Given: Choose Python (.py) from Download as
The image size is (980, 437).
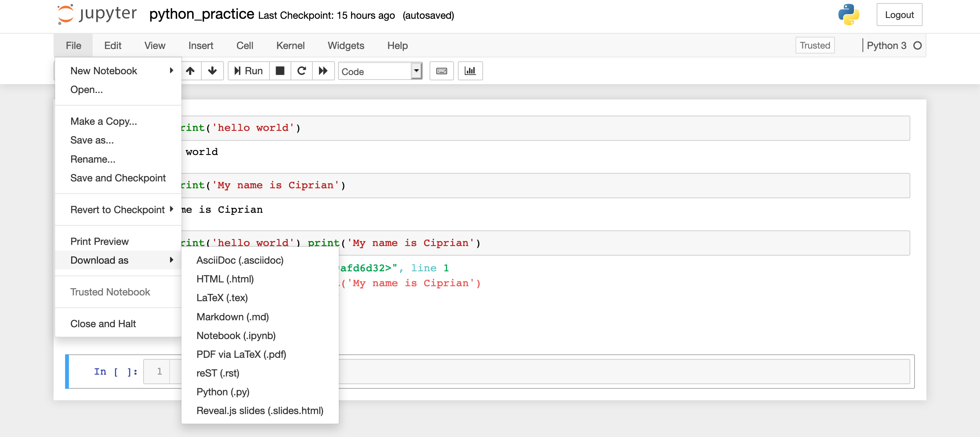Looking at the screenshot, I should point(223,392).
